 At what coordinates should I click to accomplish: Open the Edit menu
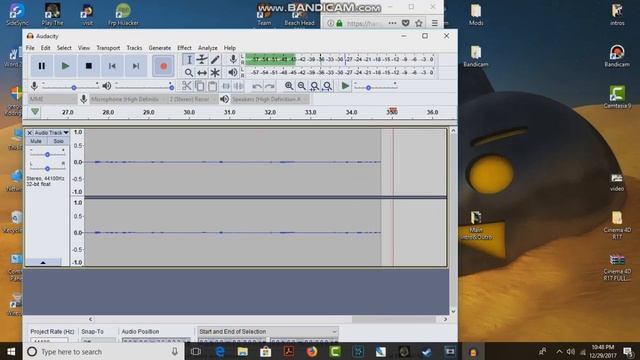click(x=45, y=48)
